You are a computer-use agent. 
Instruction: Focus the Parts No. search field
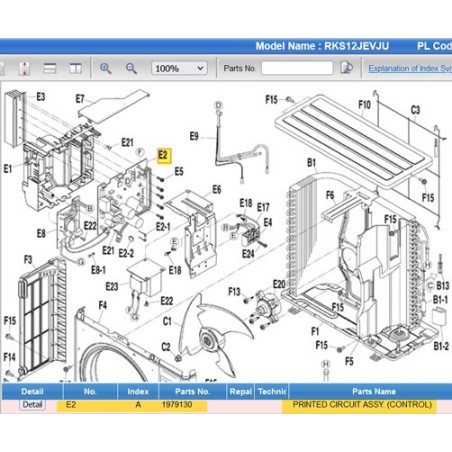point(297,68)
